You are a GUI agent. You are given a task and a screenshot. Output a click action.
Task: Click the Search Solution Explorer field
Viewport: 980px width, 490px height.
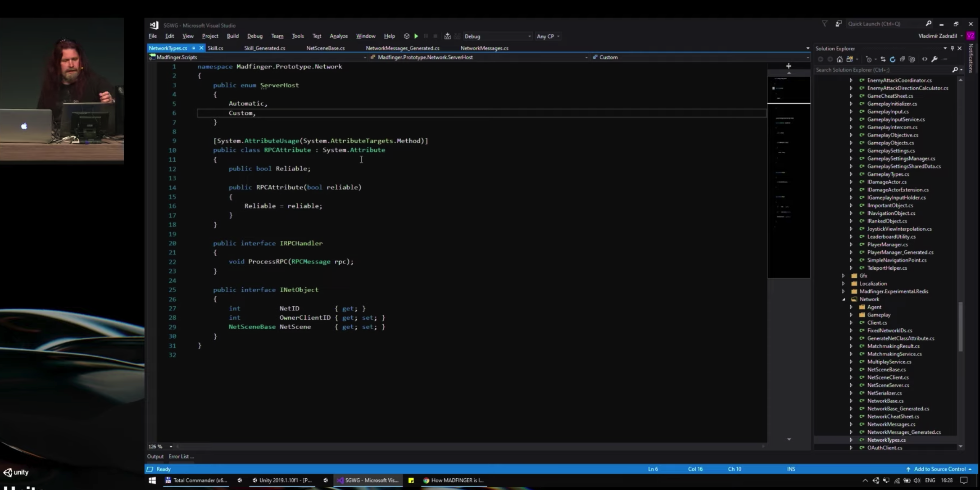tap(878, 70)
